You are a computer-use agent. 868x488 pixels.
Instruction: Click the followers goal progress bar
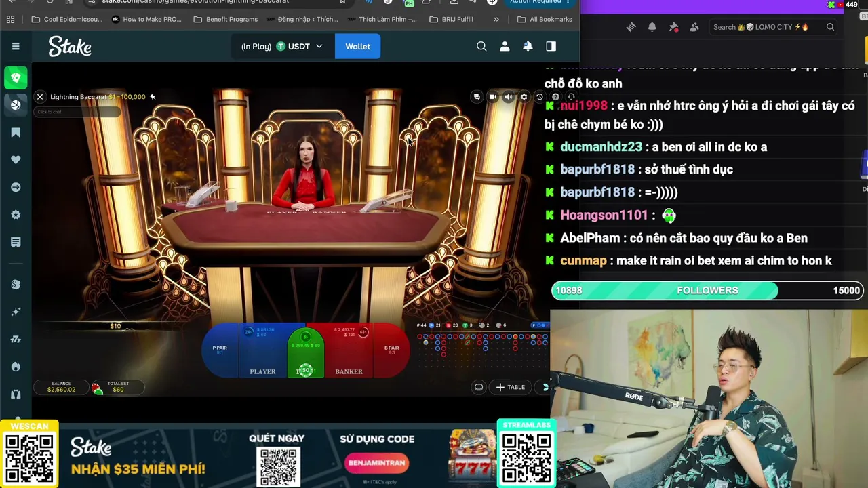point(707,290)
